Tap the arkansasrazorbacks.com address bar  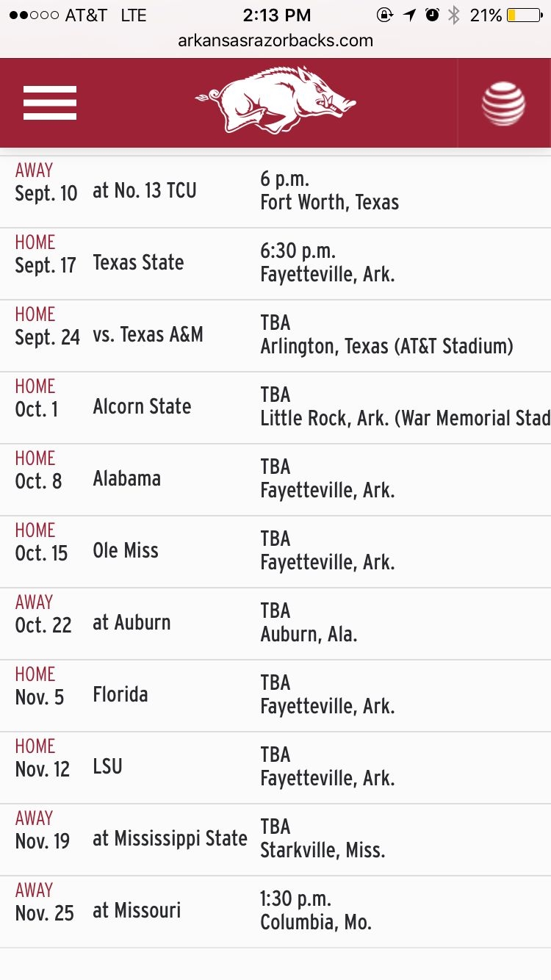click(275, 40)
